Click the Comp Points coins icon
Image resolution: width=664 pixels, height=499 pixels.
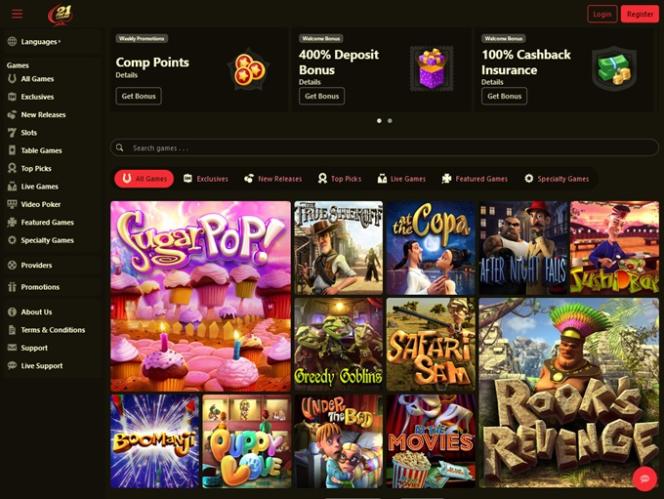click(x=249, y=69)
